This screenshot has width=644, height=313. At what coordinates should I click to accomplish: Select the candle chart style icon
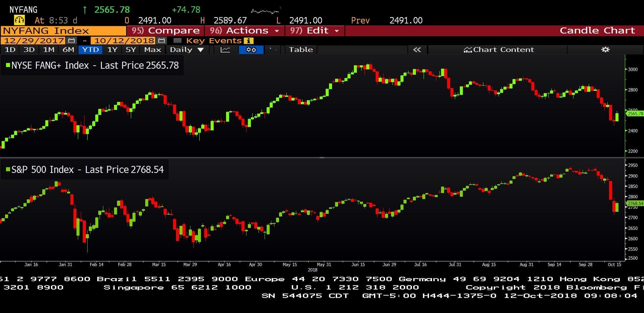[251, 50]
